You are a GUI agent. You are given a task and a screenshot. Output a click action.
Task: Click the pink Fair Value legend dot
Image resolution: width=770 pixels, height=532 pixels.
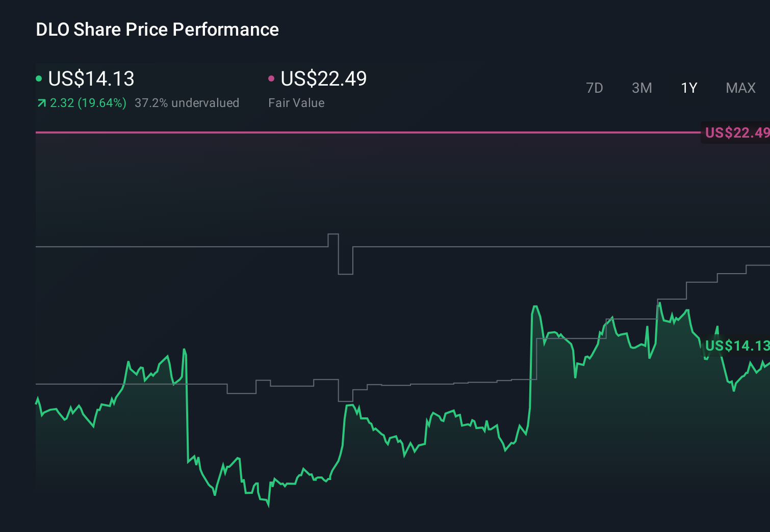tap(272, 78)
